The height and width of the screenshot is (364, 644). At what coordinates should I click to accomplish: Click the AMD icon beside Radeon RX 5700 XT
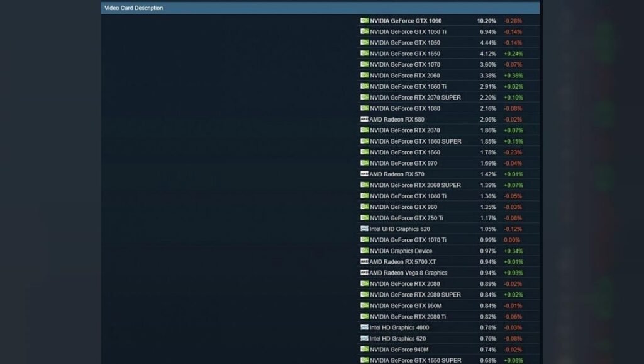pyautogui.click(x=364, y=261)
